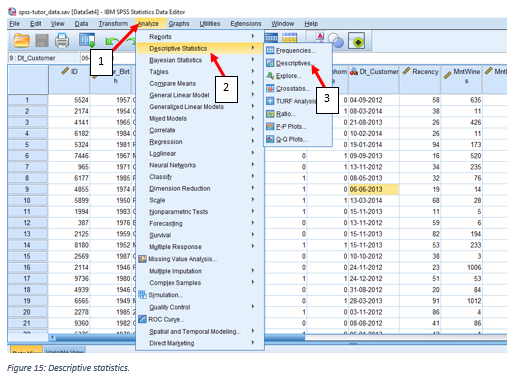
Task: Click the Open data folder icon
Action: click(x=21, y=40)
